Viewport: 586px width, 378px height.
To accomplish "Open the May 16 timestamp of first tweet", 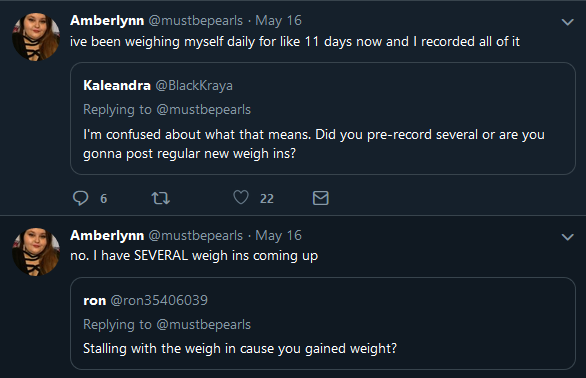I will [278, 21].
